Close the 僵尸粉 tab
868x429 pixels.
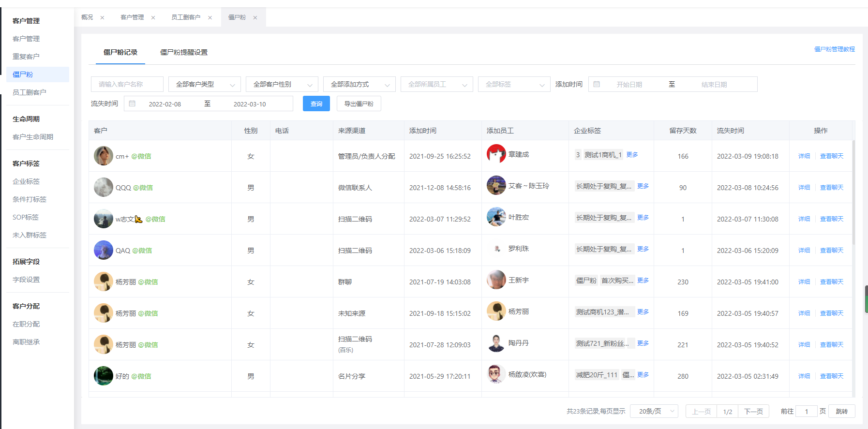click(255, 18)
